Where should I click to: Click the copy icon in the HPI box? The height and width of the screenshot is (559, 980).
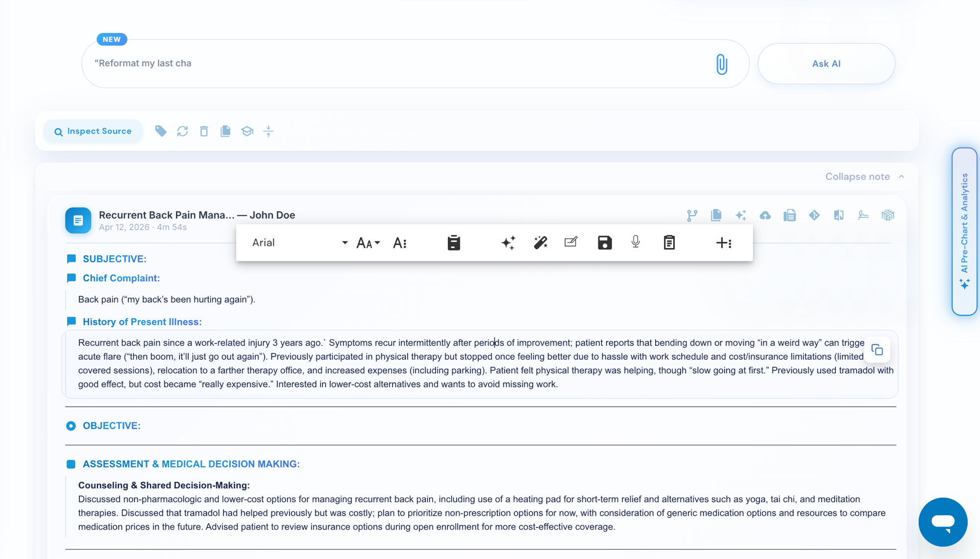click(877, 350)
